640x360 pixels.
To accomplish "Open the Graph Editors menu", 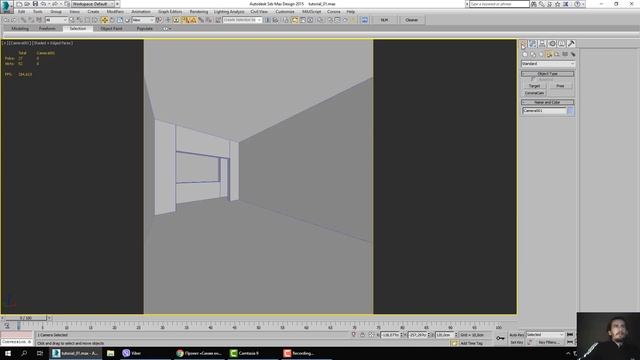I will [x=170, y=12].
